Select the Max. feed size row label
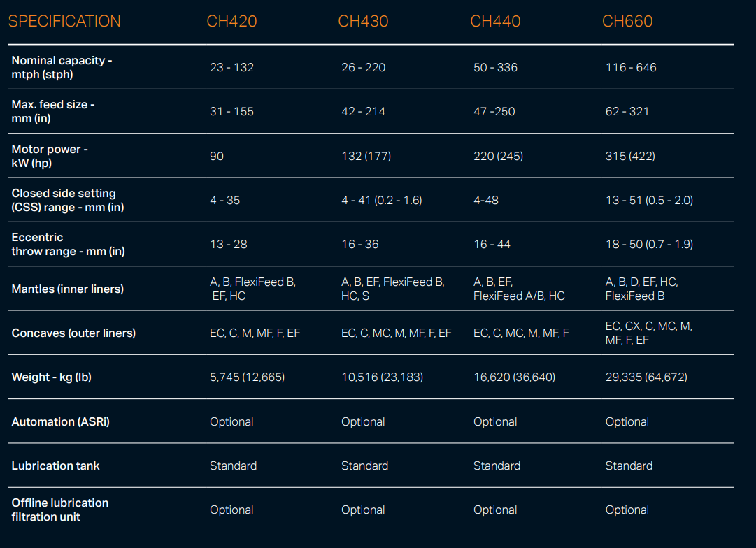756x548 pixels. click(x=53, y=111)
